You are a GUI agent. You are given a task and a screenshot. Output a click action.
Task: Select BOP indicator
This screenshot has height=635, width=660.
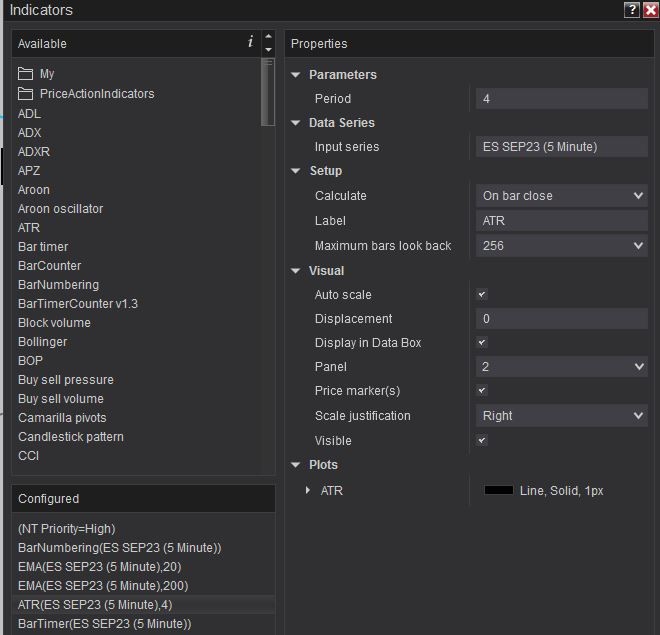point(30,361)
